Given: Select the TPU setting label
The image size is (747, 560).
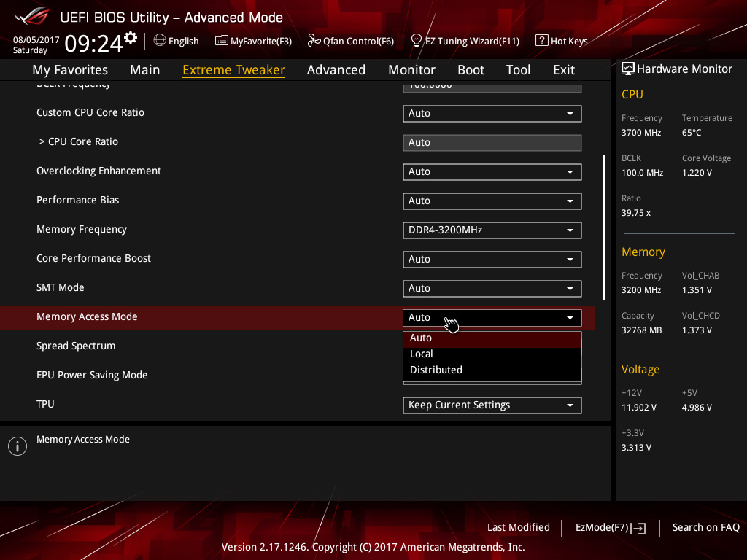Looking at the screenshot, I should point(45,404).
